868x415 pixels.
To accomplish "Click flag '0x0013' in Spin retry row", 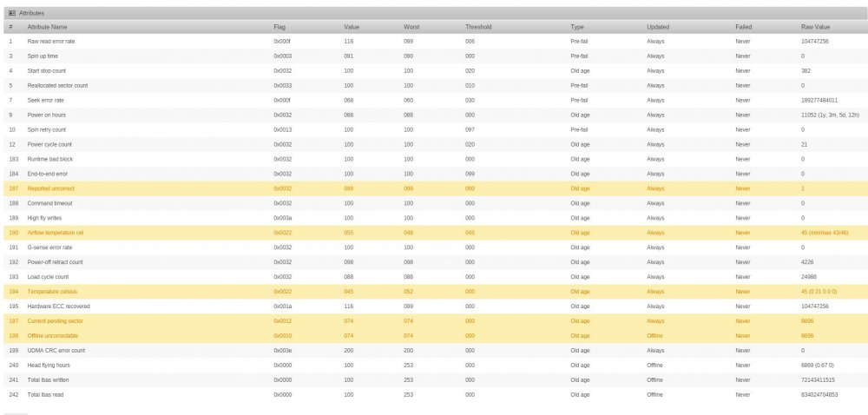I will pyautogui.click(x=282, y=129).
